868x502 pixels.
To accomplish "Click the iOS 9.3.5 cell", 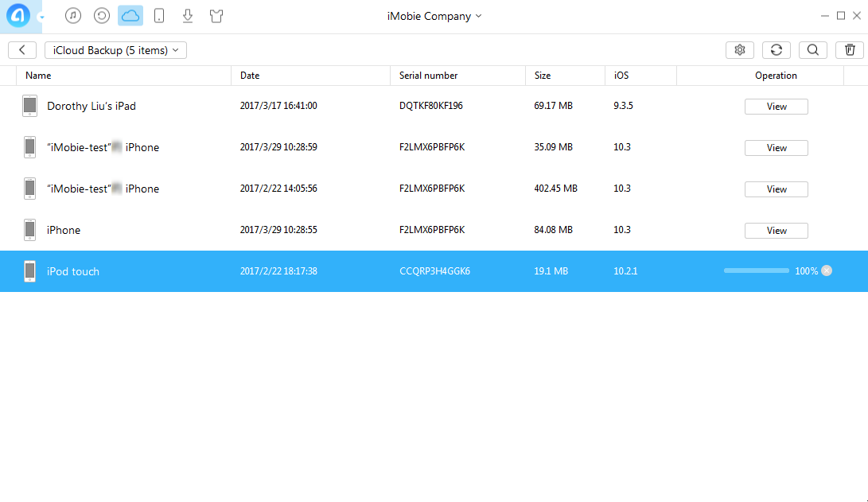I will point(623,106).
